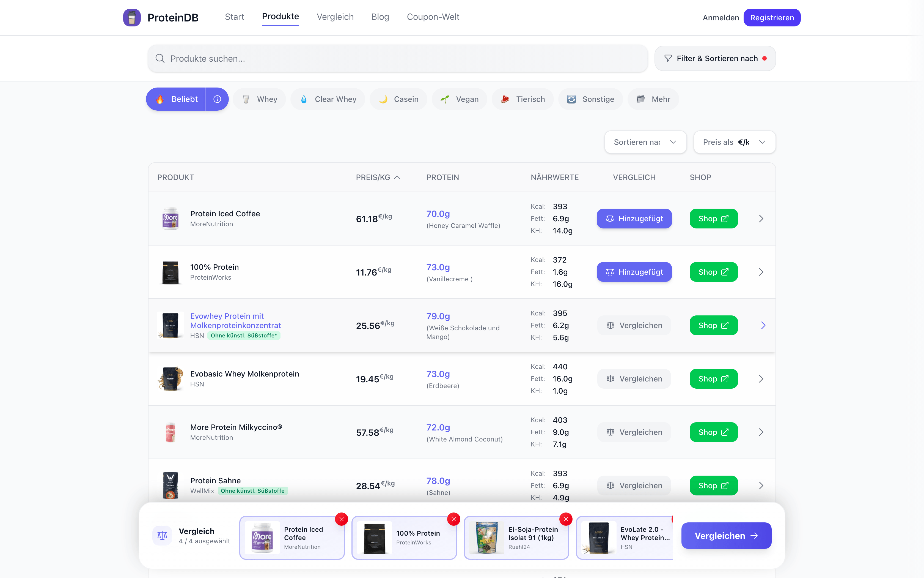The image size is (924, 578).
Task: Select the Vegan category chip
Action: (x=459, y=99)
